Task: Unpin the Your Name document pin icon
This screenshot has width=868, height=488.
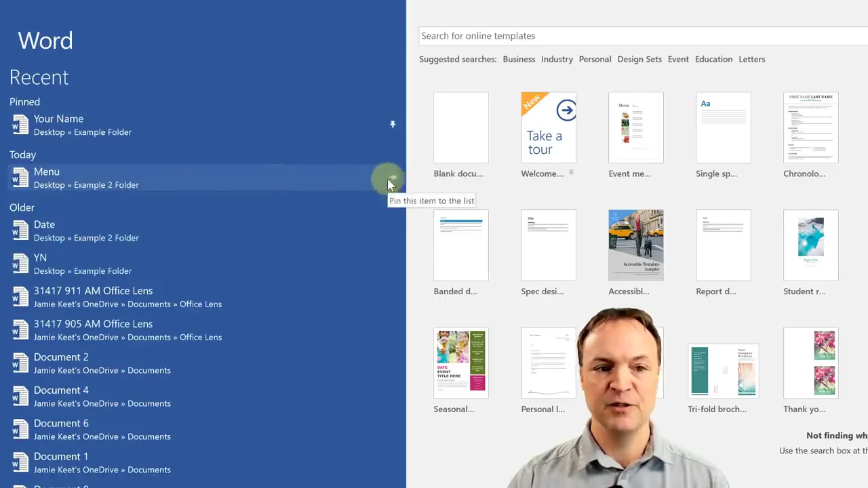Action: 392,125
